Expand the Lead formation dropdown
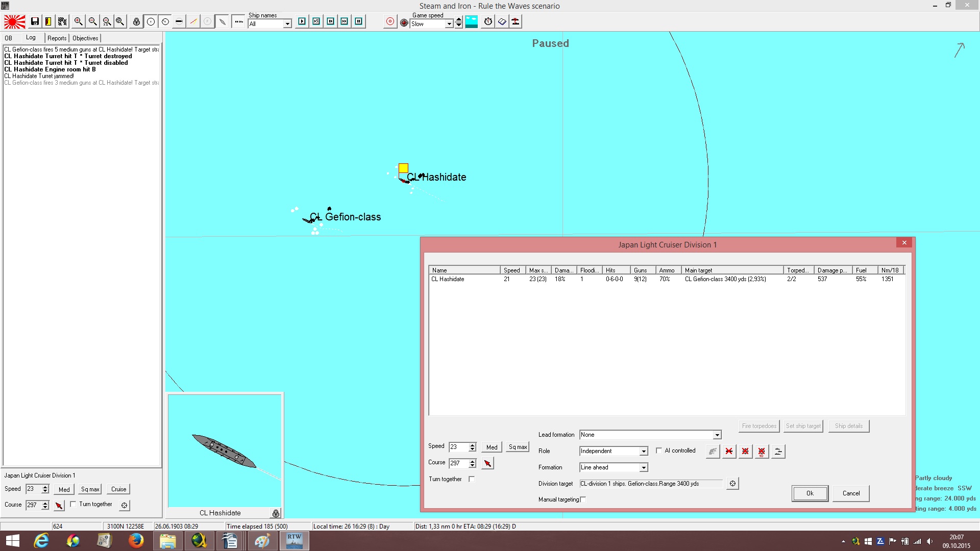 [717, 435]
